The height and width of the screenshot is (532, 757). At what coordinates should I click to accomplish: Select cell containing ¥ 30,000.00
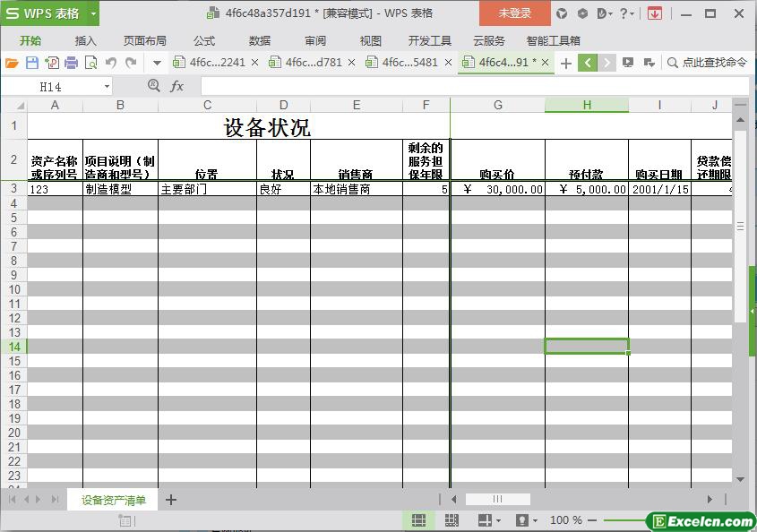[497, 189]
